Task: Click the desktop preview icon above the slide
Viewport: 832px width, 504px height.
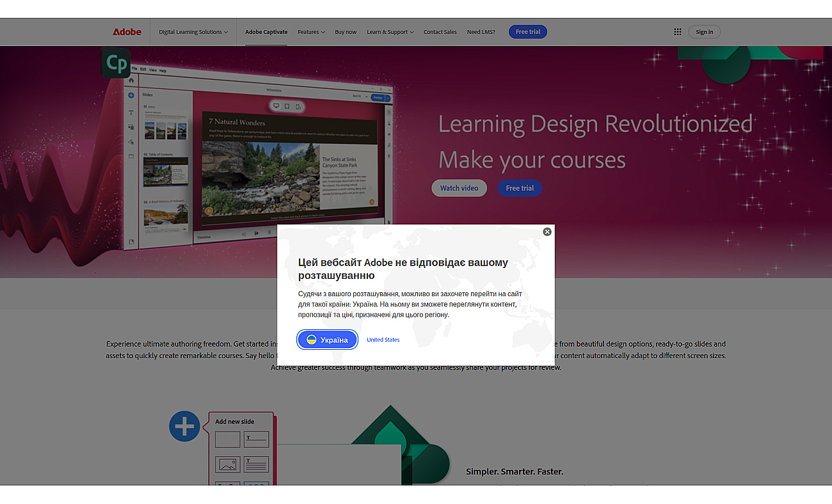Action: tap(276, 106)
